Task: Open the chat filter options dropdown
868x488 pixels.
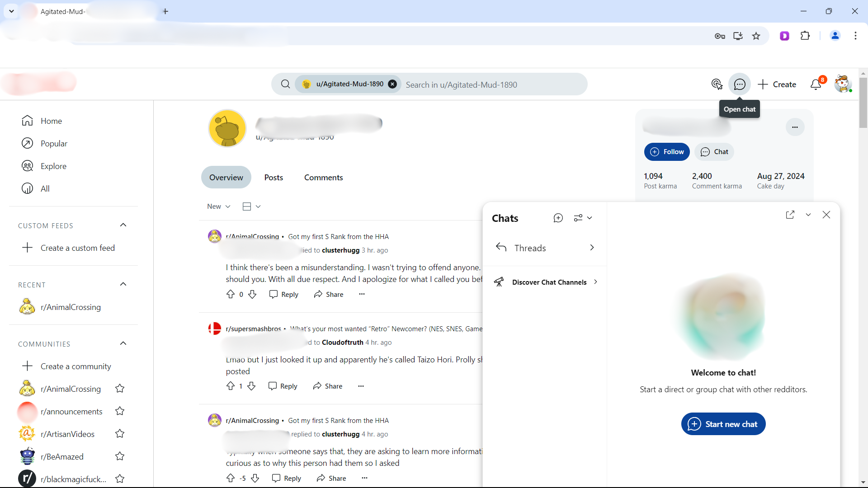Action: 583,218
